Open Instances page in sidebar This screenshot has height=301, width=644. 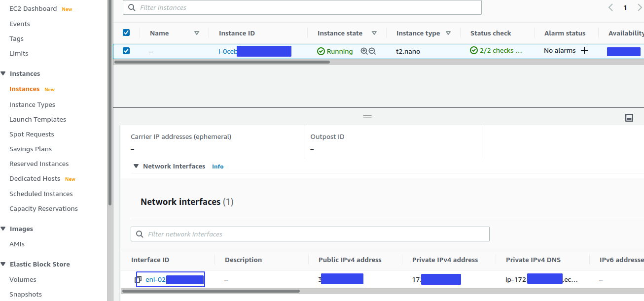(24, 89)
